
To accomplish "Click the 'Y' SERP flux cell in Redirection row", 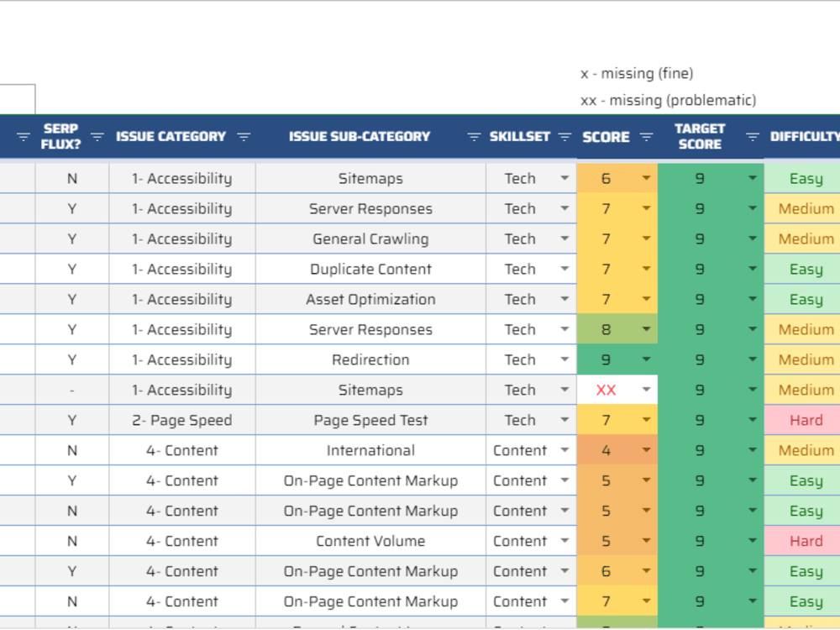I will [x=72, y=360].
